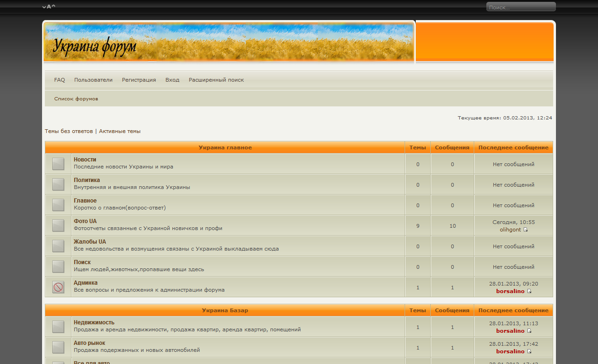Click the Фото UA forum status icon
The width and height of the screenshot is (598, 364).
(x=58, y=225)
